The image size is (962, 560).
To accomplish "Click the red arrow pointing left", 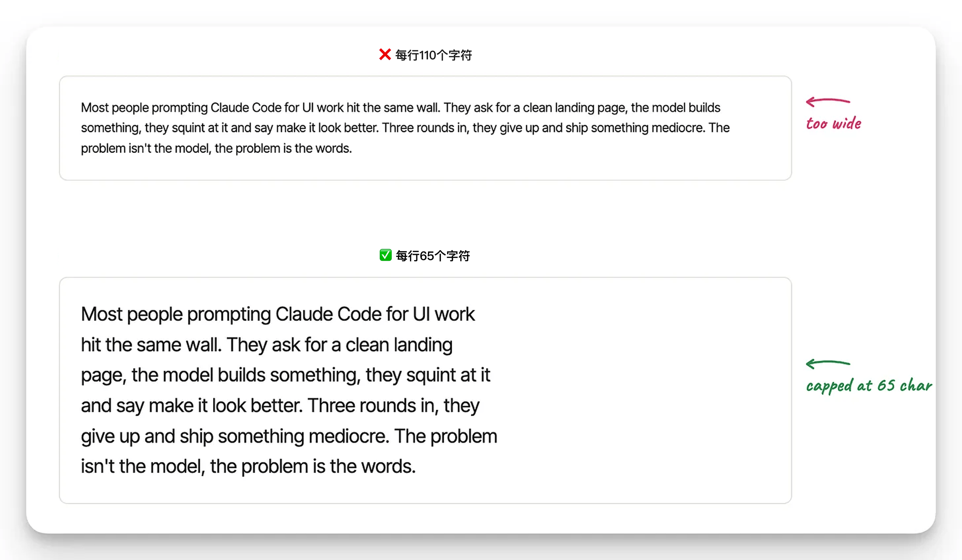I will click(x=827, y=101).
